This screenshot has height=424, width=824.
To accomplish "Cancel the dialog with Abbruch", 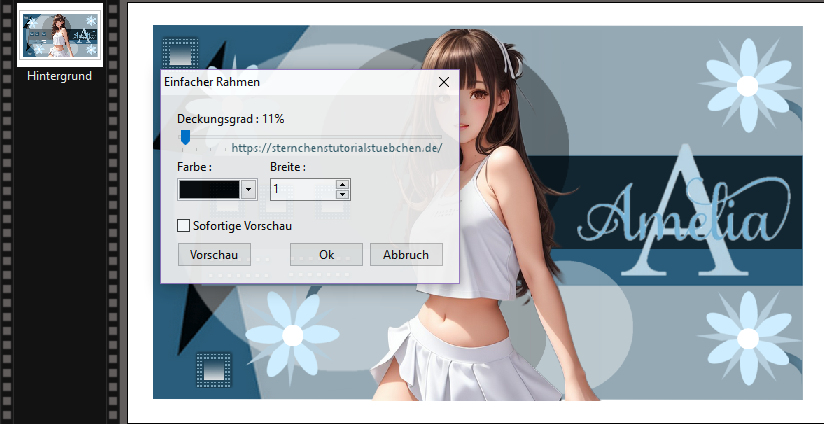I will coord(406,255).
